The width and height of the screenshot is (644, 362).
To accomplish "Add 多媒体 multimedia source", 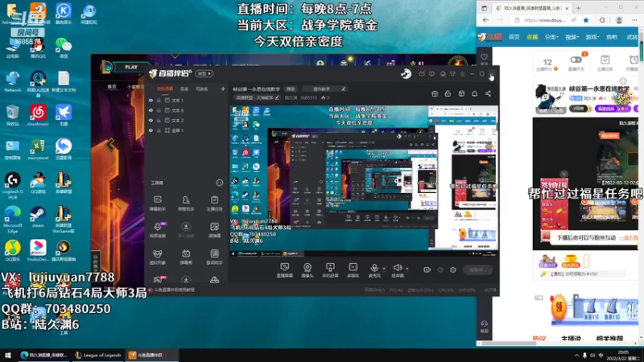I will (353, 270).
